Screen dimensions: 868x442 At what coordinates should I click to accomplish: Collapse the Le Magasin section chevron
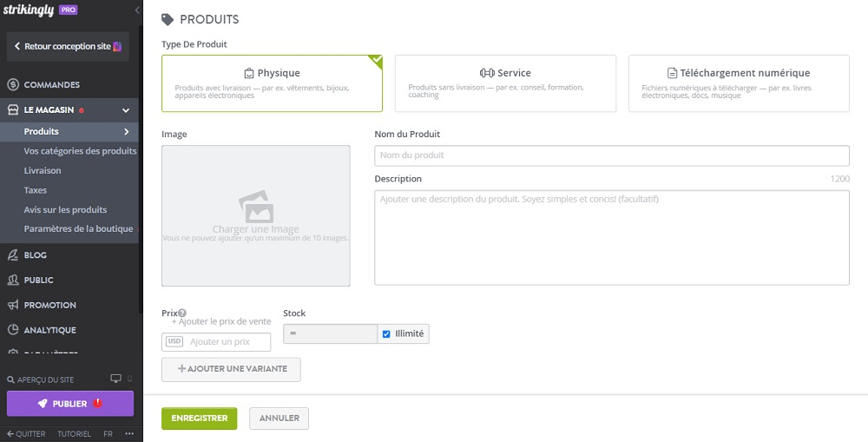coord(126,110)
